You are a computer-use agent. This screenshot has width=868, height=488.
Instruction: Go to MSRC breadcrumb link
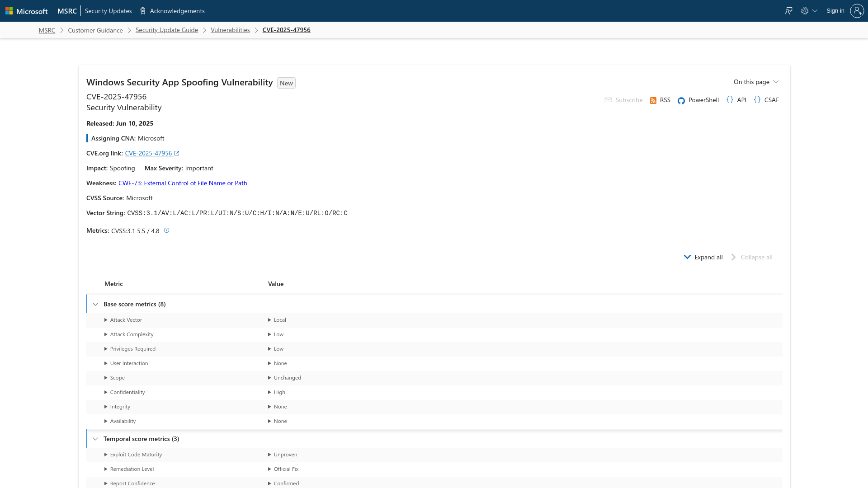tap(47, 30)
